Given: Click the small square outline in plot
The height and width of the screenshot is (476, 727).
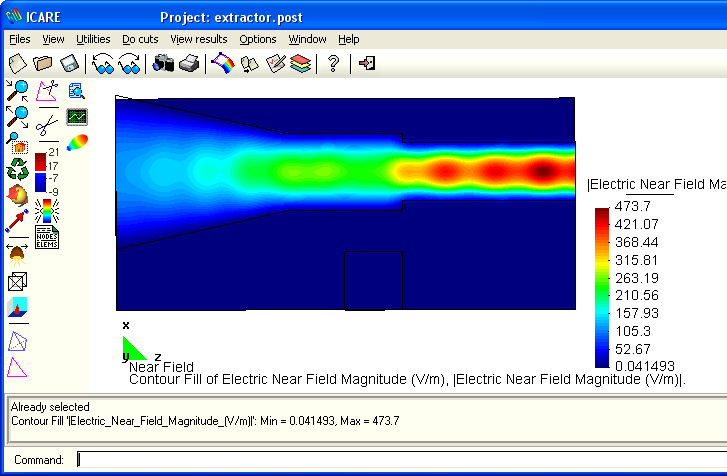Looking at the screenshot, I should (374, 280).
